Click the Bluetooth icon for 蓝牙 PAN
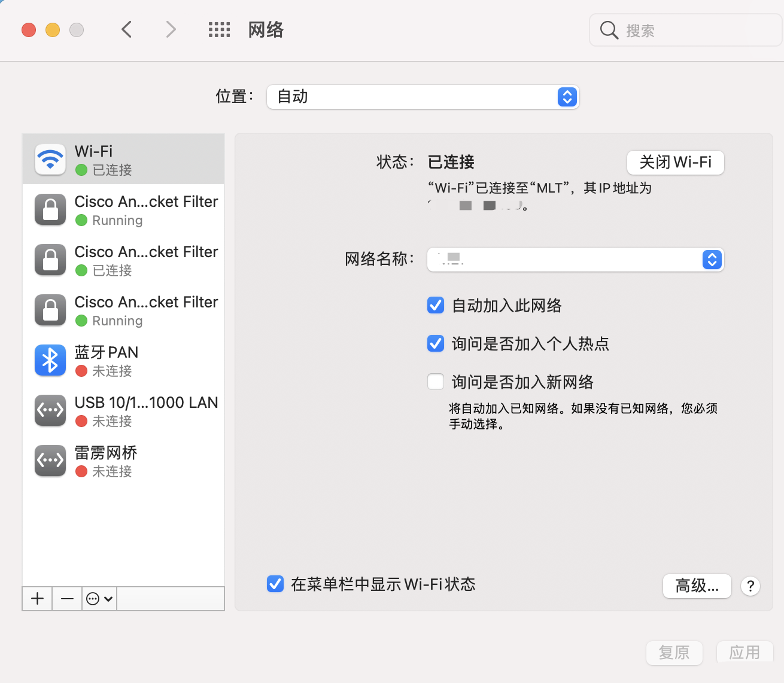The image size is (784, 683). pos(50,360)
